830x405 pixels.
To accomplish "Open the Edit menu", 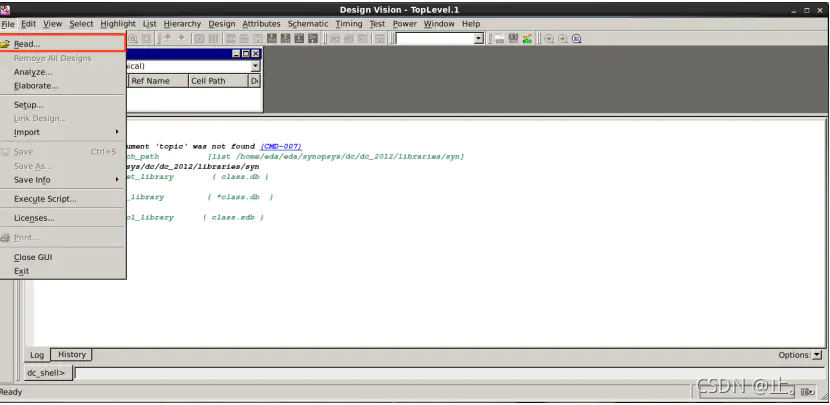I will (29, 24).
